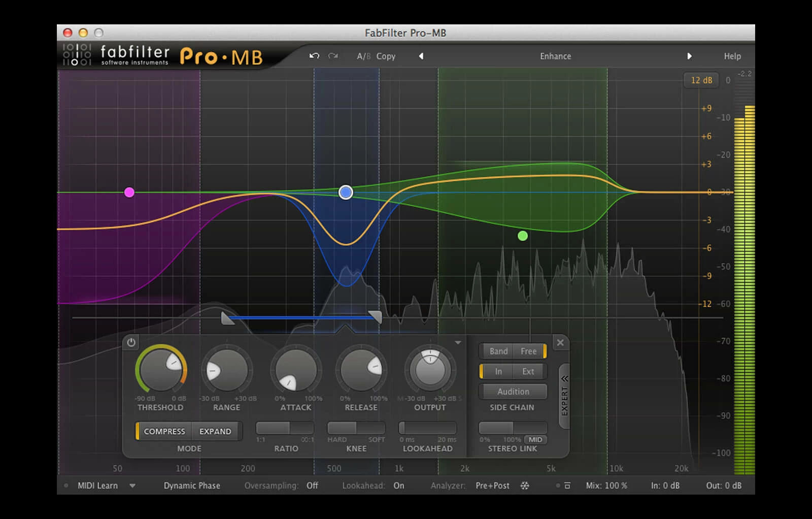Viewport: 812px width, 519px height.
Task: Select the green high band dot
Action: [523, 236]
